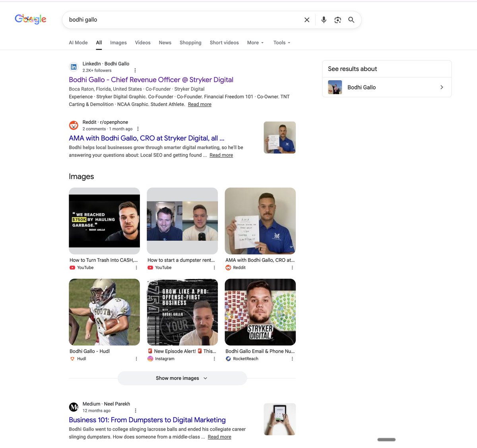Viewport: 477px width, 448px height.
Task: Select the All results tab
Action: [x=99, y=42]
